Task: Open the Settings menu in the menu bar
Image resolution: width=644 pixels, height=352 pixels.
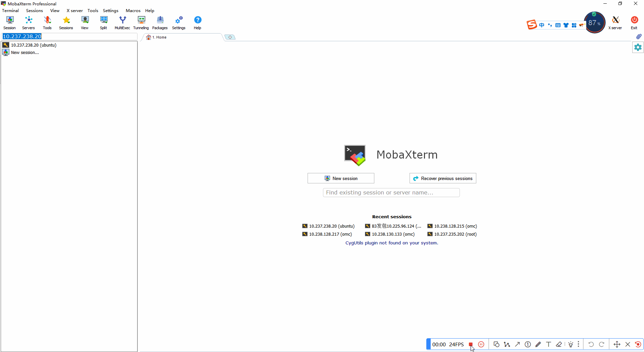Action: (x=111, y=11)
